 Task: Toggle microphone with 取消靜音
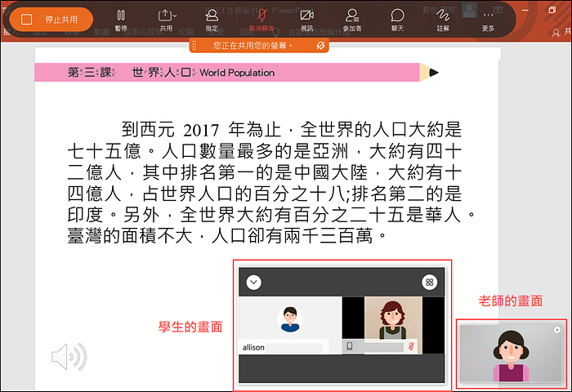(261, 20)
